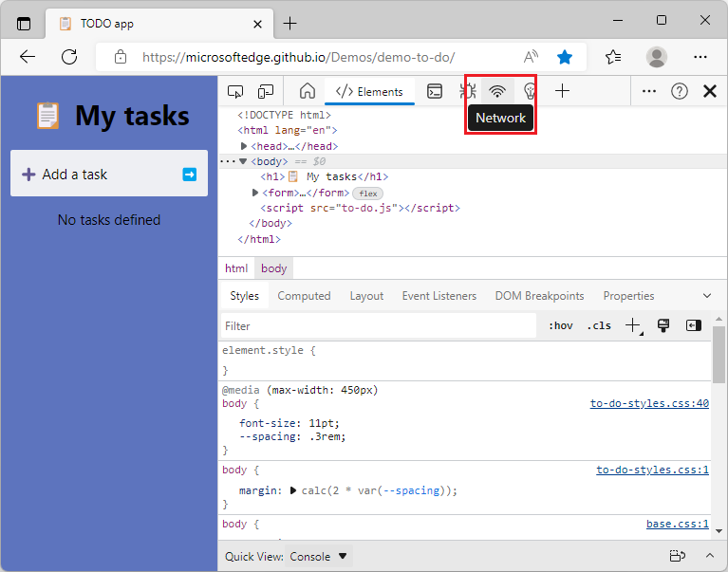
Task: Open browser Settings and more menu
Action: tap(700, 57)
